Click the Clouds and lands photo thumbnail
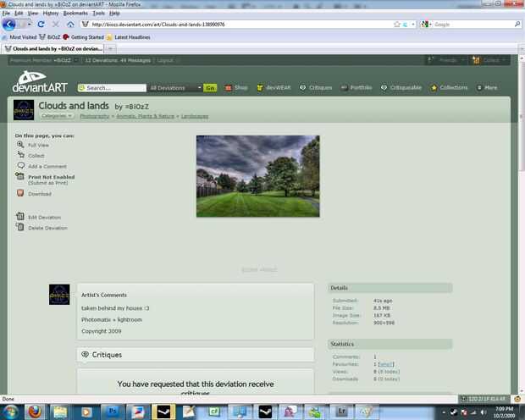 [x=257, y=176]
